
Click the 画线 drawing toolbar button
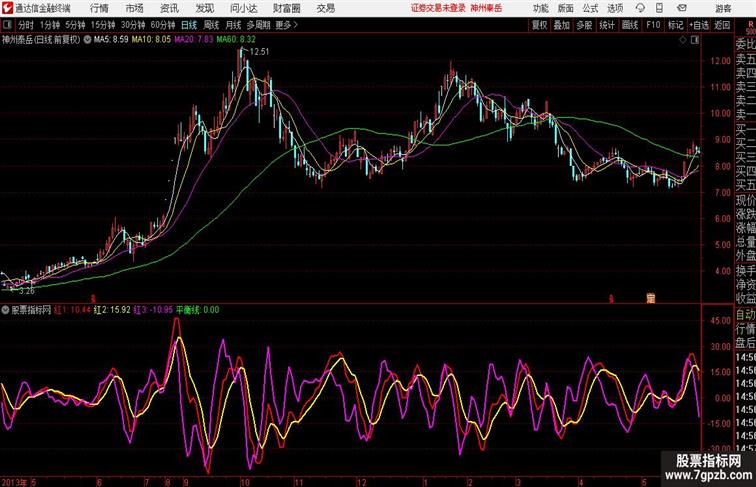click(630, 25)
